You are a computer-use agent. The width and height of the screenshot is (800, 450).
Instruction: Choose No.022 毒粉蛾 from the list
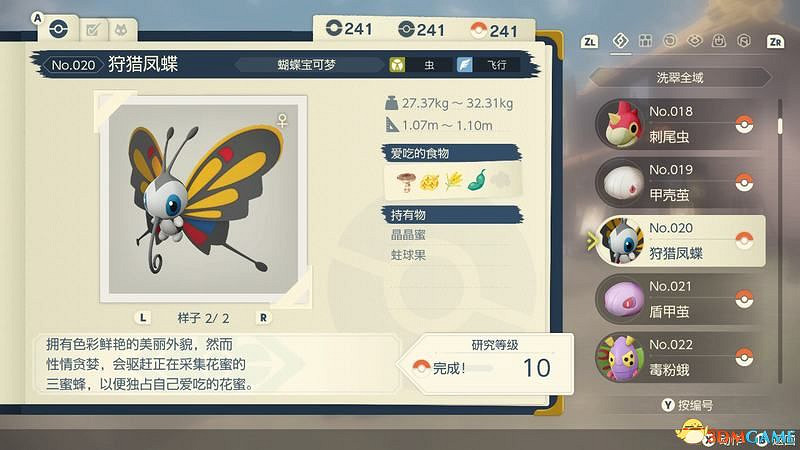[680, 357]
